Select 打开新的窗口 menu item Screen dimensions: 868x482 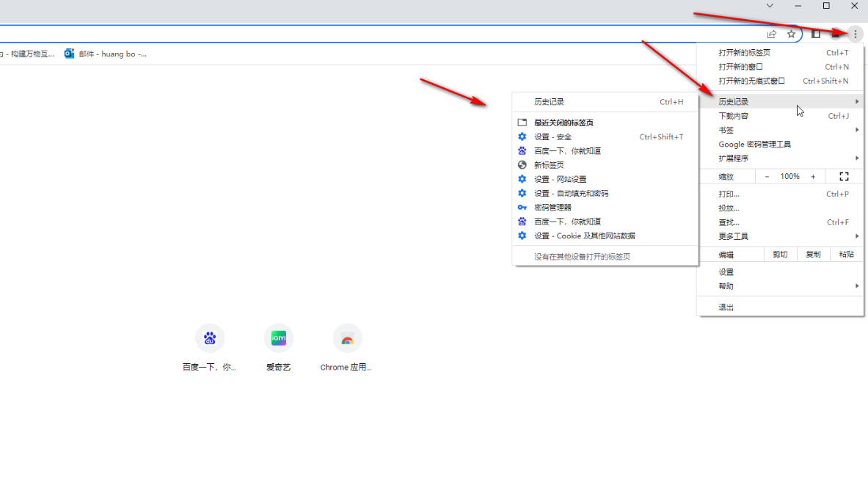tap(781, 67)
